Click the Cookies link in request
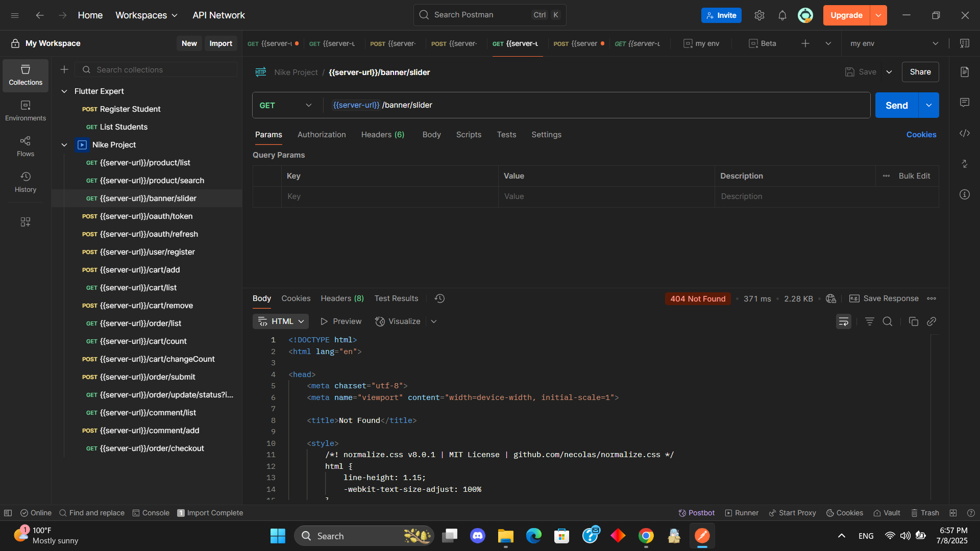Image resolution: width=980 pixels, height=551 pixels. point(921,135)
